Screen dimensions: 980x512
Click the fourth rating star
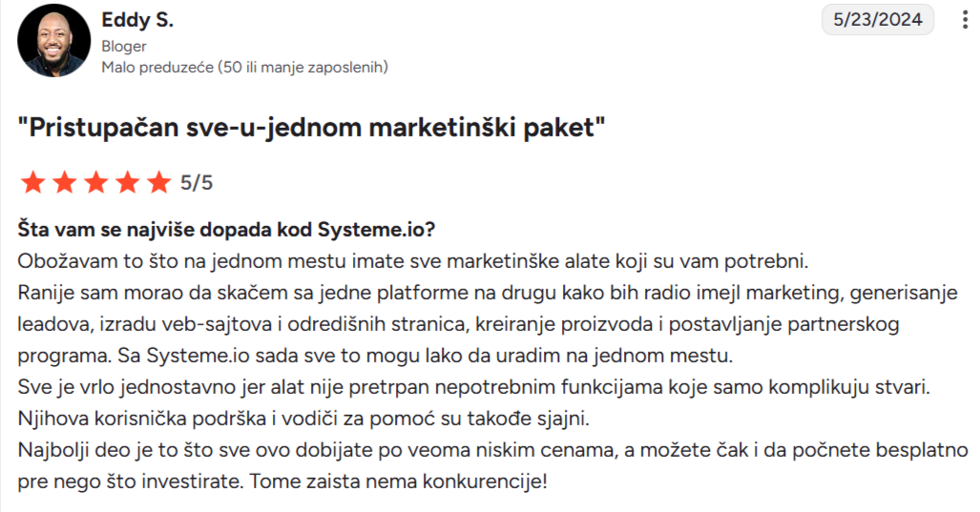point(127,182)
